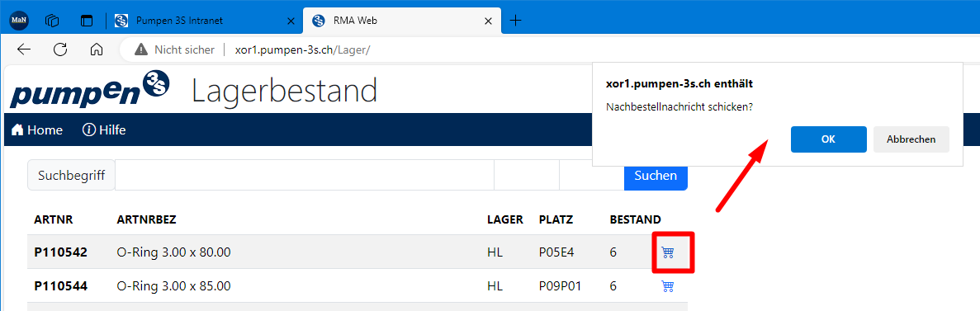Click the Nicht sicher security warning icon

pos(141,50)
